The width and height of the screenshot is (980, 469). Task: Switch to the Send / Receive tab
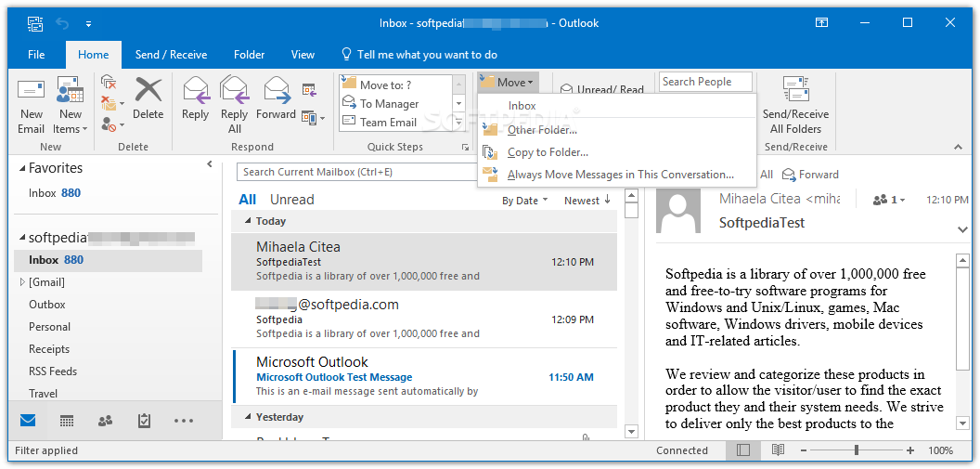click(172, 55)
